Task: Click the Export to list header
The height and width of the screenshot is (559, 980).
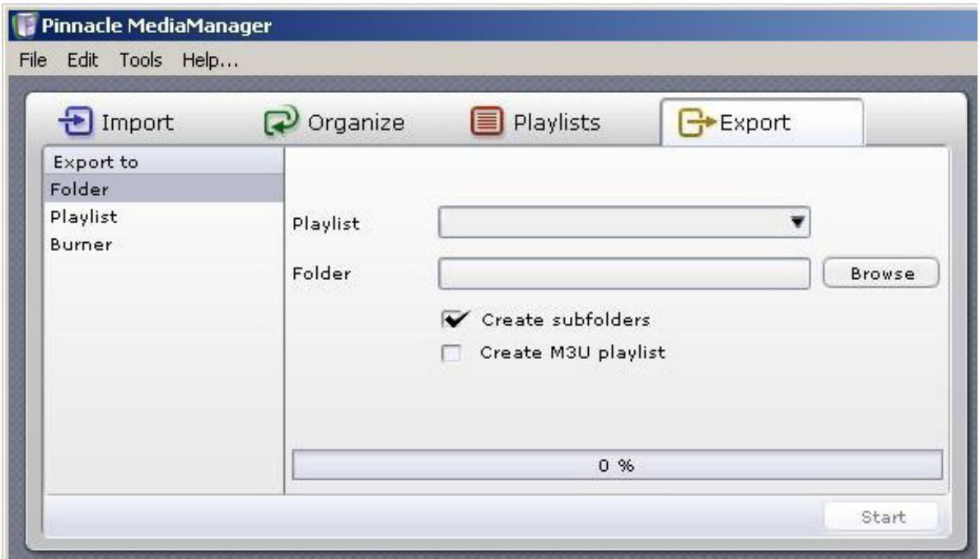Action: pyautogui.click(x=164, y=161)
